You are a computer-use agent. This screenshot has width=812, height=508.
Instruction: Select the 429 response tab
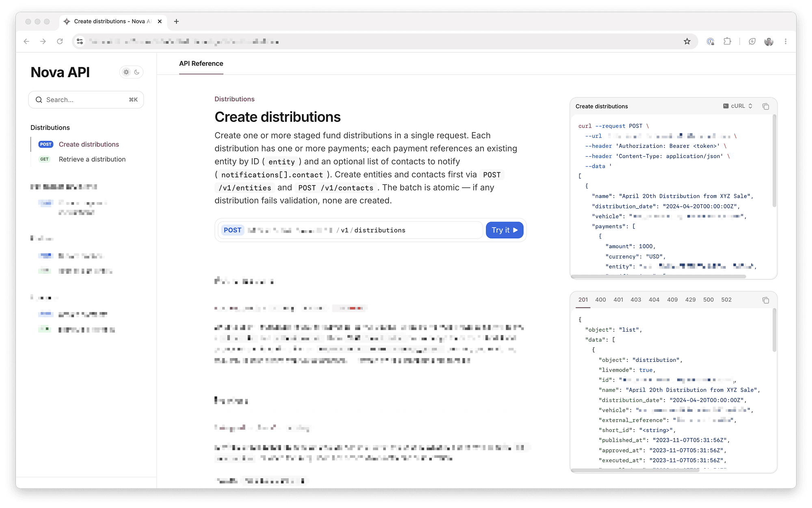691,300
